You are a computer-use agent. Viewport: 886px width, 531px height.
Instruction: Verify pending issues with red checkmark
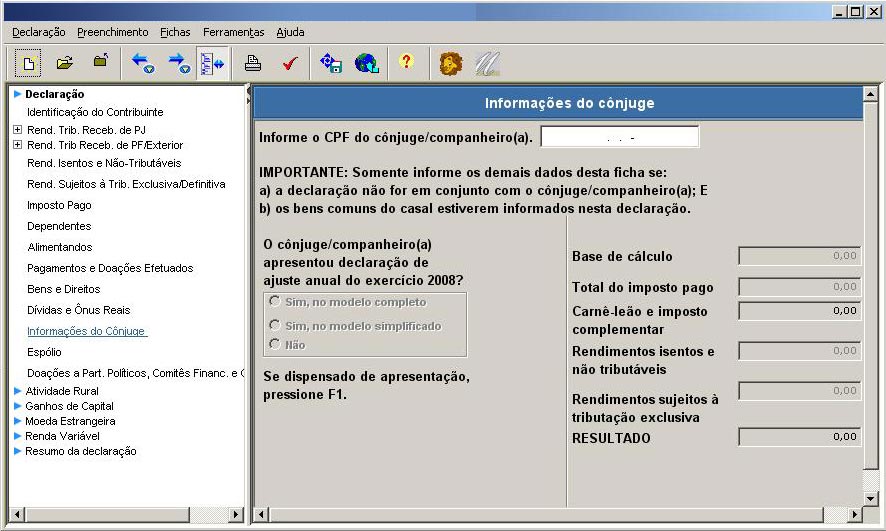[x=290, y=63]
